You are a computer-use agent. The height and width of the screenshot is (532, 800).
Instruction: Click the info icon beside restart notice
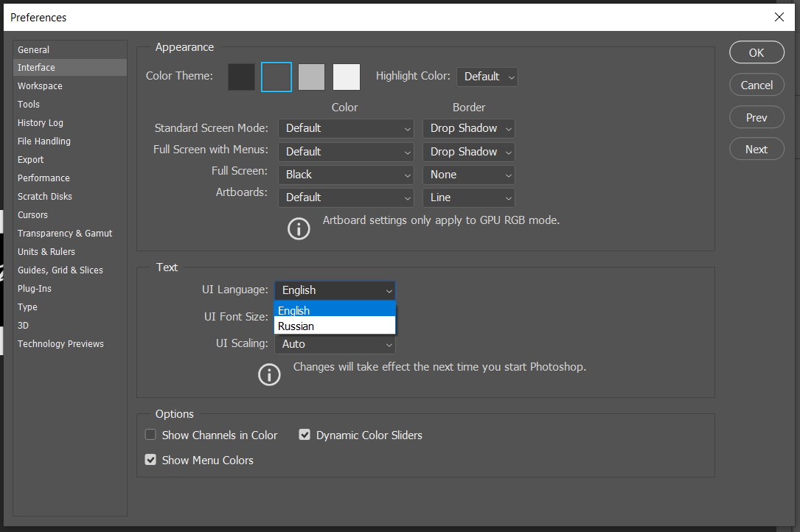(x=269, y=374)
